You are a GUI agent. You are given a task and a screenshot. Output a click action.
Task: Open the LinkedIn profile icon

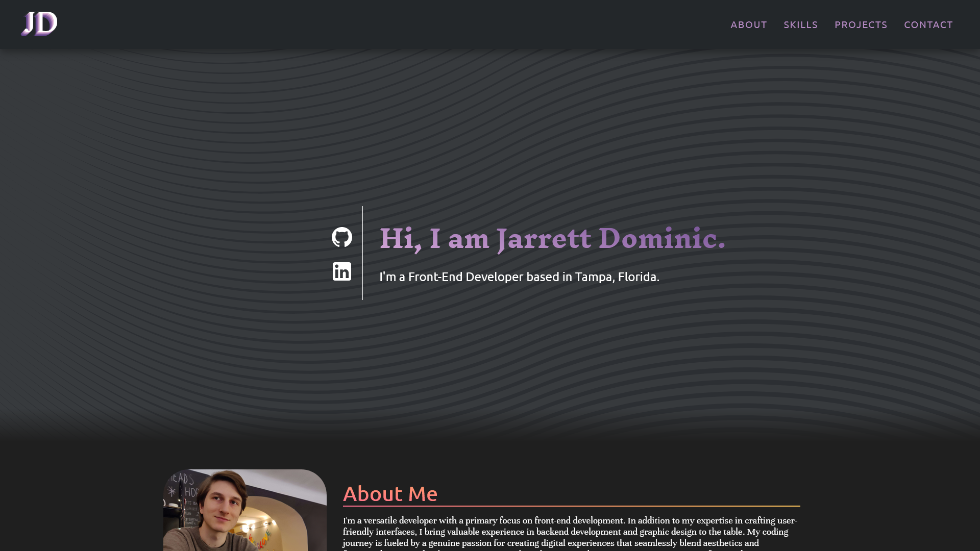[342, 271]
